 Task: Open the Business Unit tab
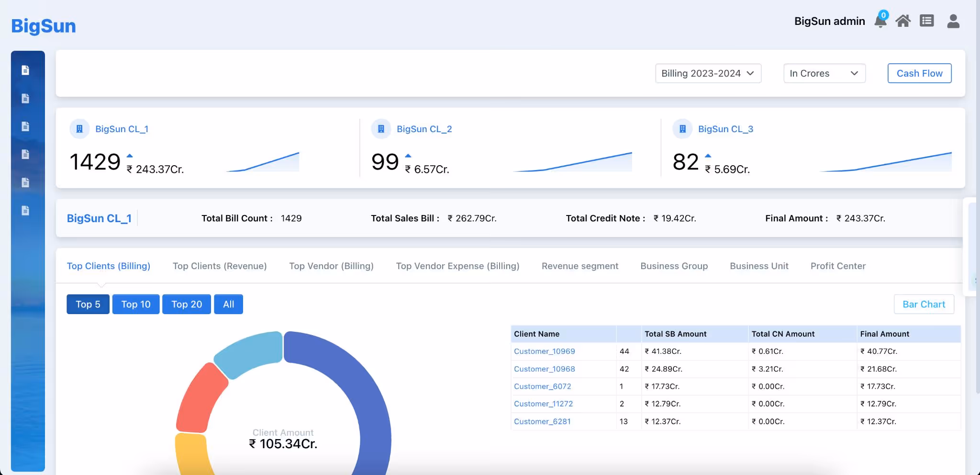pos(759,266)
